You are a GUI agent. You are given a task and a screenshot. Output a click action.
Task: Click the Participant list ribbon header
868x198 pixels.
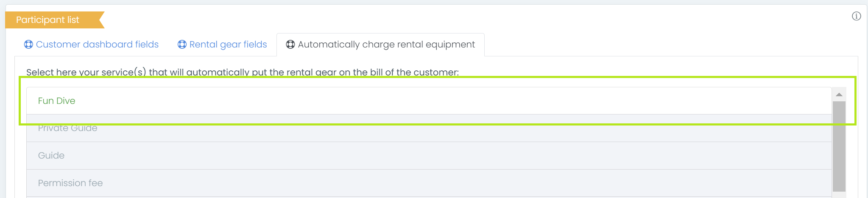[48, 20]
